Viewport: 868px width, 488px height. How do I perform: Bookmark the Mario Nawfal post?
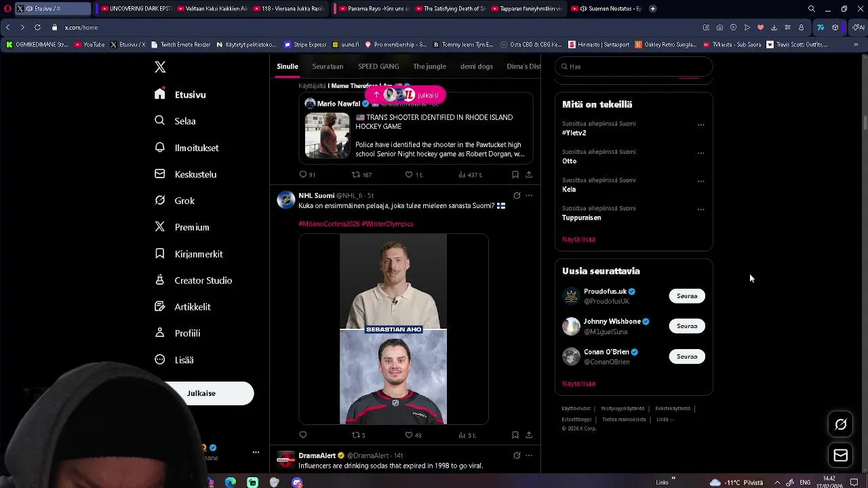pyautogui.click(x=515, y=175)
